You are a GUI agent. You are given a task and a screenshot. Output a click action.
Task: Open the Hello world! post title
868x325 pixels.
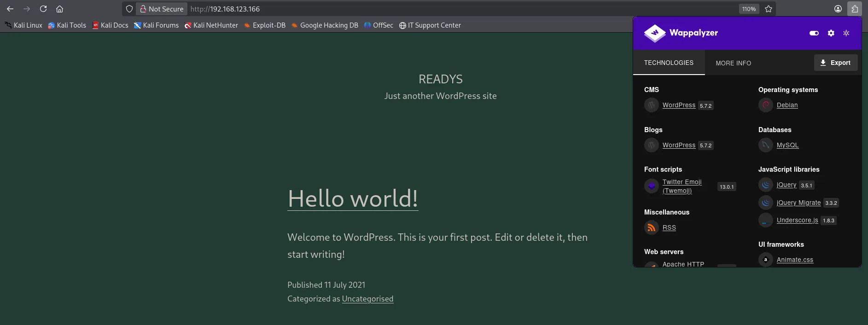click(x=353, y=198)
